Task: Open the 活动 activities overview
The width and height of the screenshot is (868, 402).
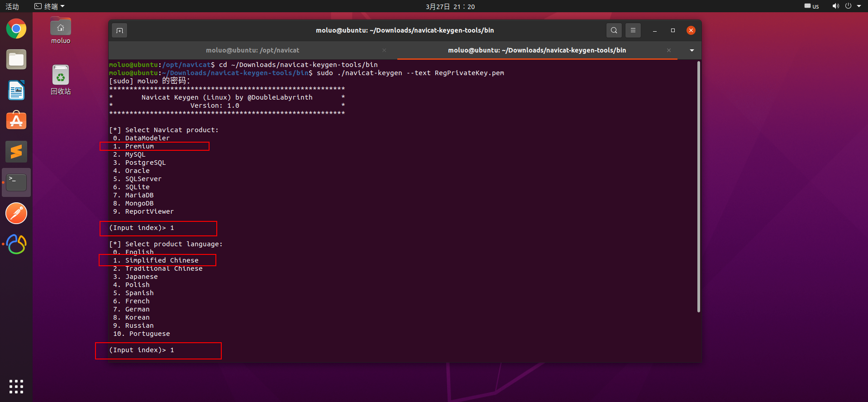Action: click(12, 6)
